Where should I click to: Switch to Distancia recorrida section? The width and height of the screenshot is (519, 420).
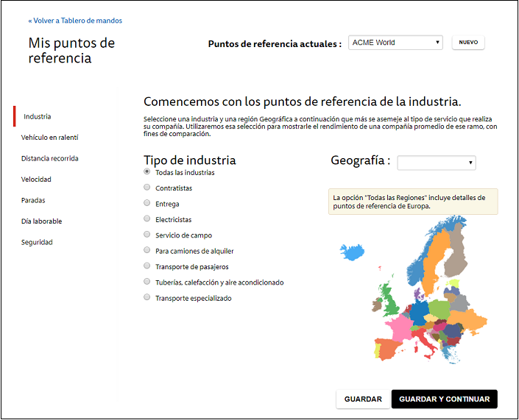click(49, 158)
